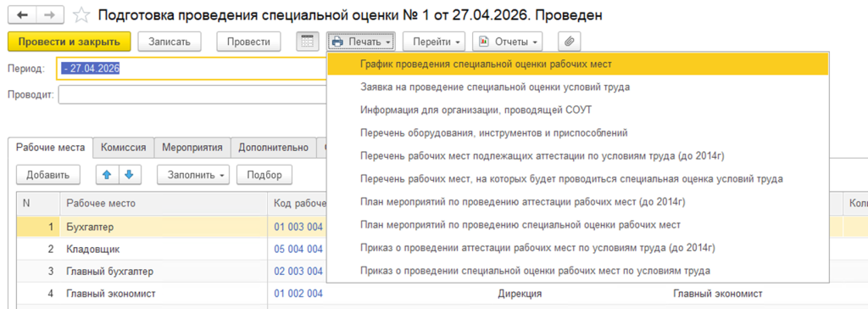Open the Отчеты dropdown
Viewport: 868px width, 309px height.
point(507,42)
